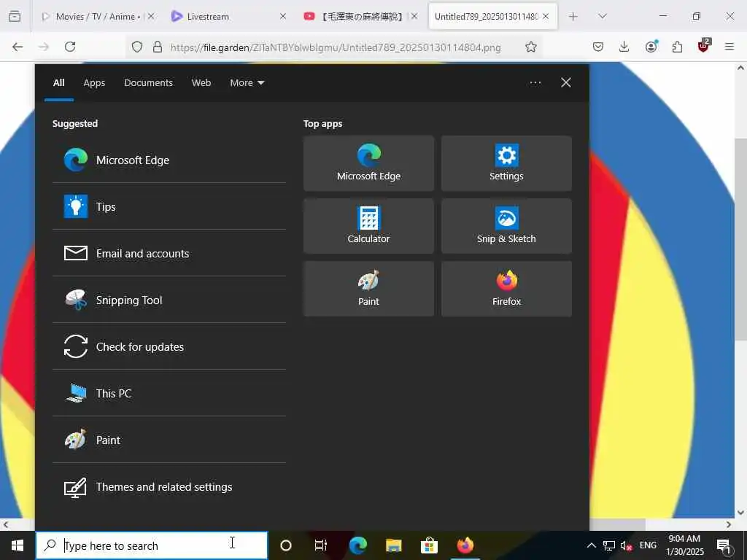Screen dimensions: 747x560
Task: Open Firefox account menu
Action: [651, 47]
